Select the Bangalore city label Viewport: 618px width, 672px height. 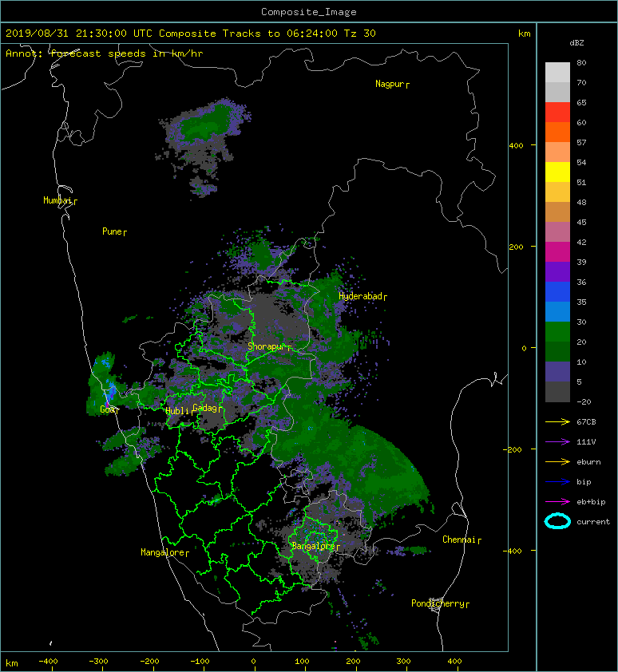pyautogui.click(x=315, y=547)
